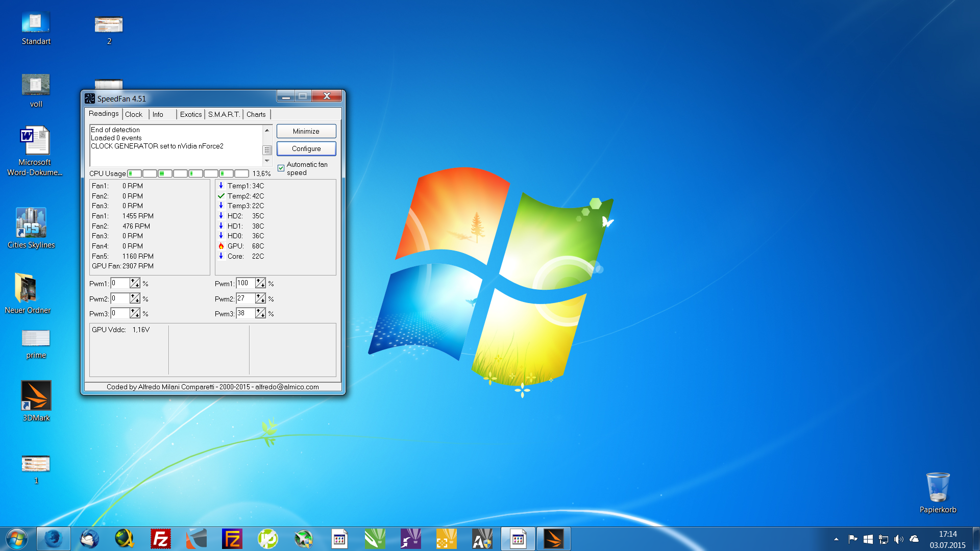The image size is (980, 551).
Task: Toggle Automatic fan speed checkbox
Action: [x=281, y=168]
